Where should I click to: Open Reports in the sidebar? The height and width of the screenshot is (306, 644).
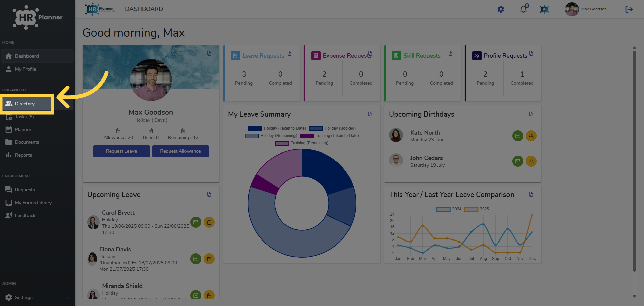tap(37, 155)
